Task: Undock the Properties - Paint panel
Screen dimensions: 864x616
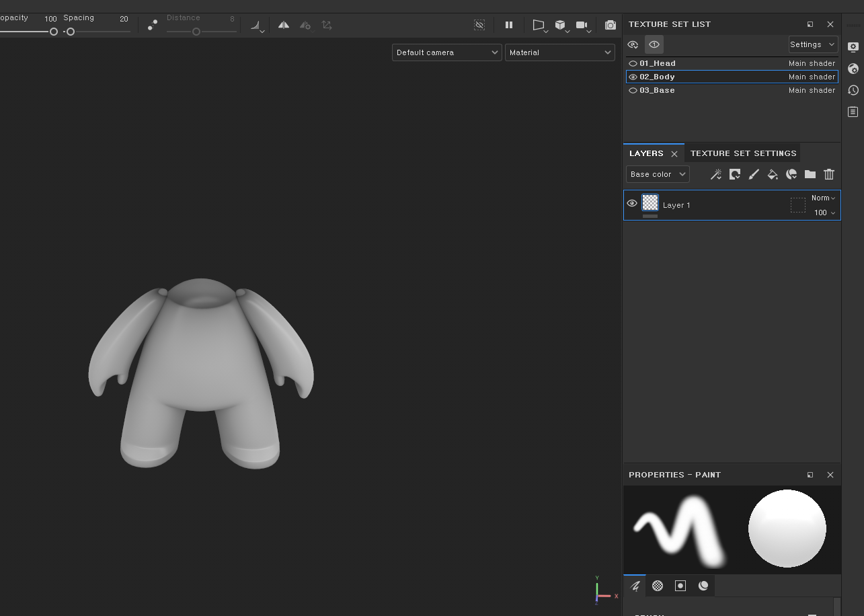Action: [x=810, y=475]
